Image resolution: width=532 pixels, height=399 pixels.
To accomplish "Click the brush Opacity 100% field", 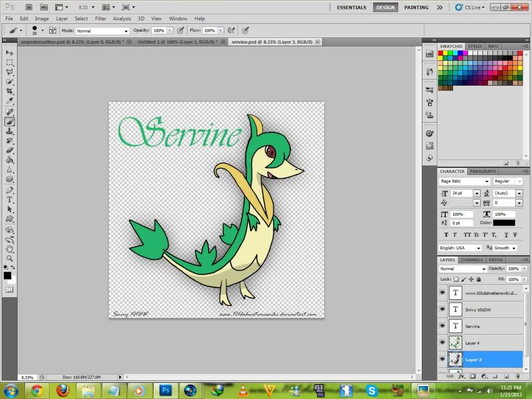I will [x=159, y=31].
